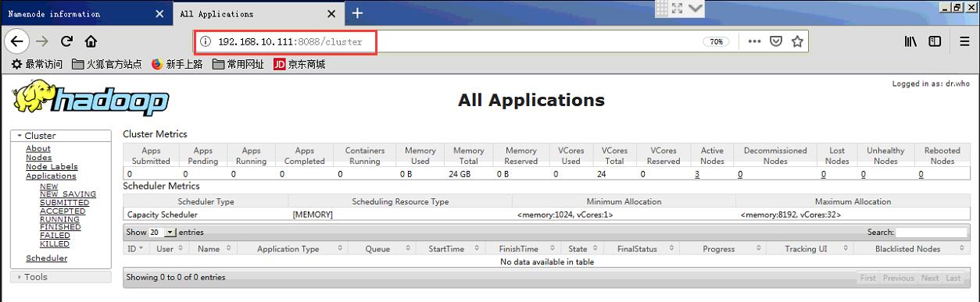Click the Pocket save icon
The height and width of the screenshot is (302, 980).
776,41
